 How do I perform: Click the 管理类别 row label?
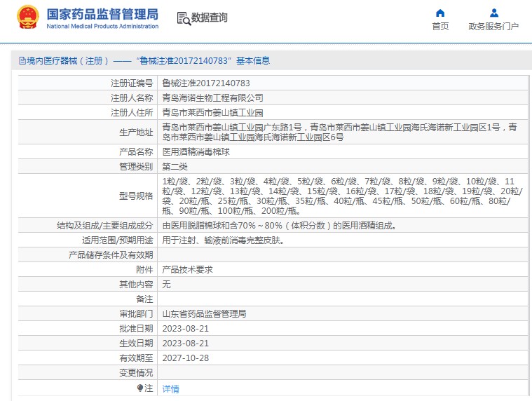(x=136, y=167)
